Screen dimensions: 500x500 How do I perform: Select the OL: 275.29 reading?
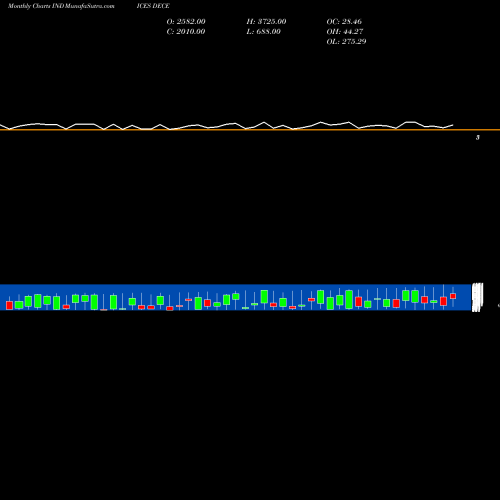click(x=346, y=42)
